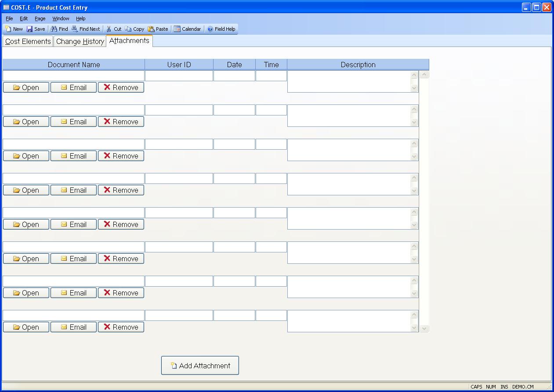This screenshot has width=554, height=392.
Task: Switch to the Change History tab
Action: click(x=80, y=42)
